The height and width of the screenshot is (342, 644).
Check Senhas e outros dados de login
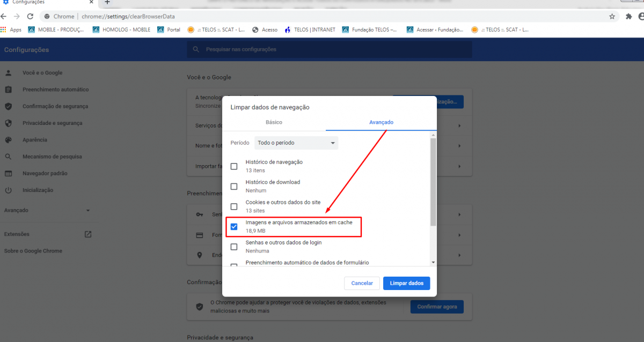(234, 247)
